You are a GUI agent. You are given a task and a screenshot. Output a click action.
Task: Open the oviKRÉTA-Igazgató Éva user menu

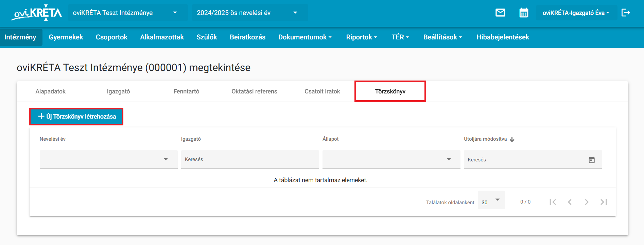(x=576, y=13)
